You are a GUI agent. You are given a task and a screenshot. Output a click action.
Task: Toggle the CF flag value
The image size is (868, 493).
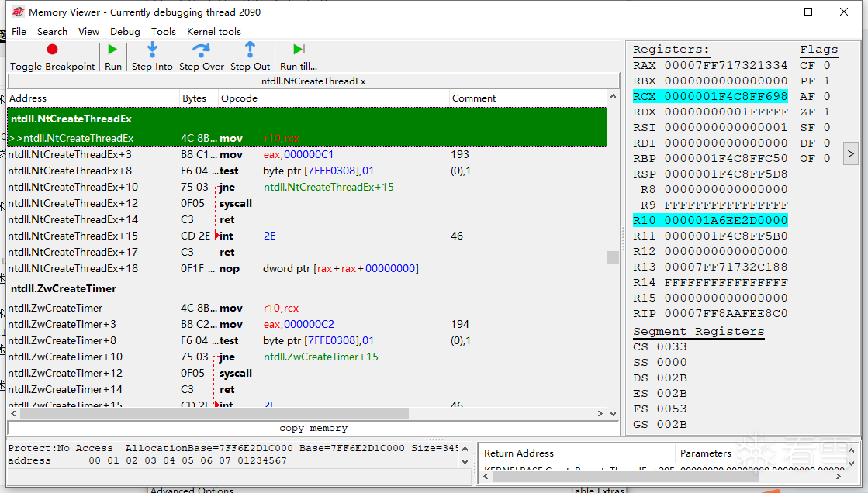(826, 65)
